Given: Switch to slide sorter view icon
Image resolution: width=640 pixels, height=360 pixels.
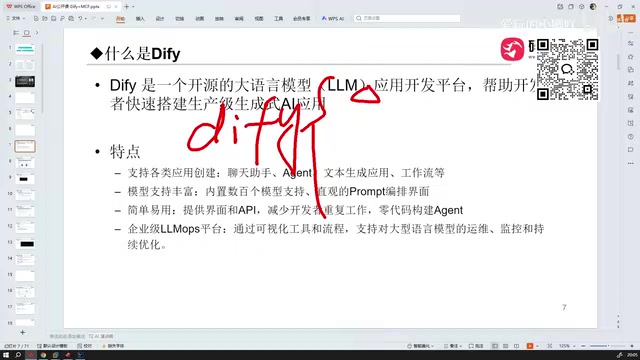Looking at the screenshot, I should pos(506,346).
